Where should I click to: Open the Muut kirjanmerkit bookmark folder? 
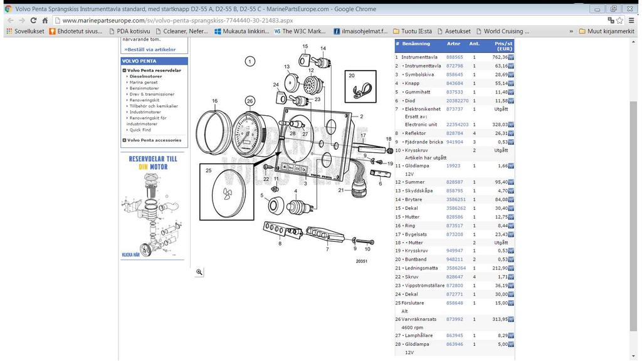(x=606, y=31)
